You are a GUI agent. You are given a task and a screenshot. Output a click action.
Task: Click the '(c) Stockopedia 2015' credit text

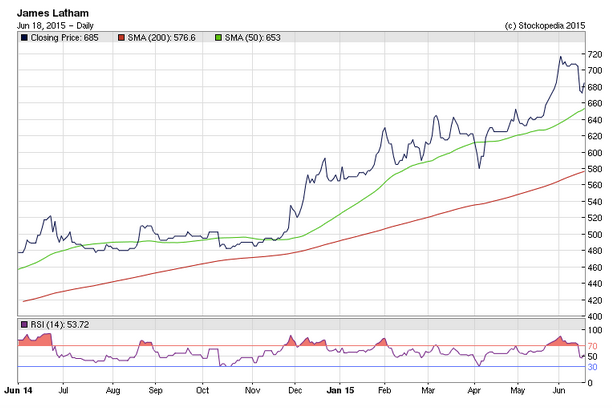(x=545, y=26)
